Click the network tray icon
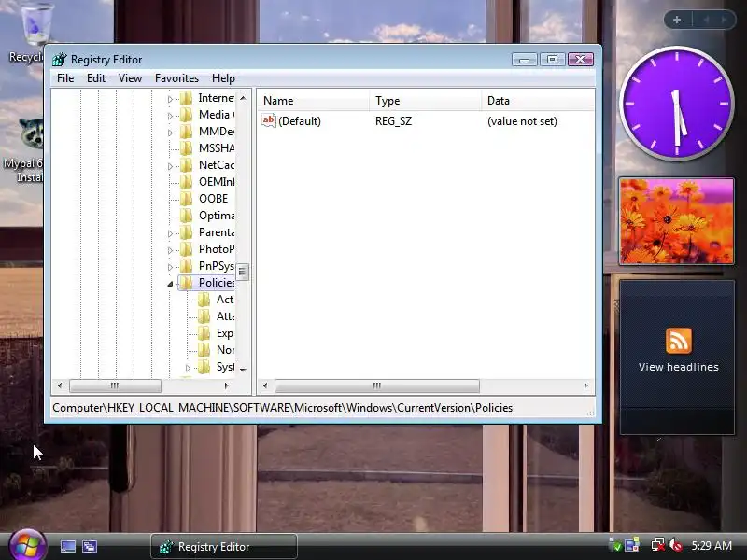This screenshot has height=560, width=747. pyautogui.click(x=658, y=545)
